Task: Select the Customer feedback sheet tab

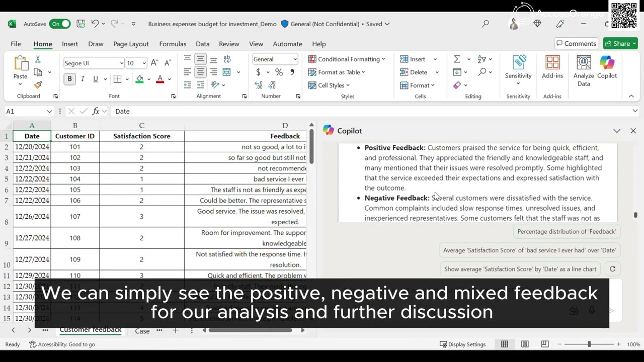Action: pos(91,330)
